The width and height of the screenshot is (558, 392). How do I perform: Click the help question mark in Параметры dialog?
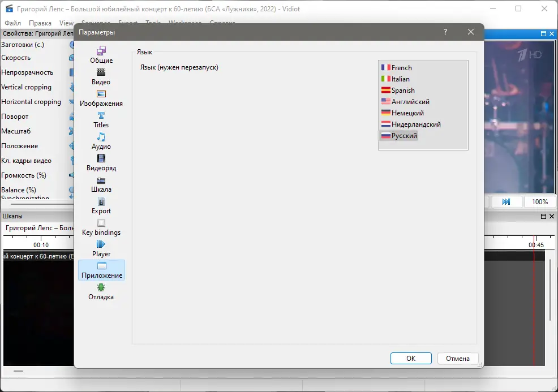click(x=445, y=32)
